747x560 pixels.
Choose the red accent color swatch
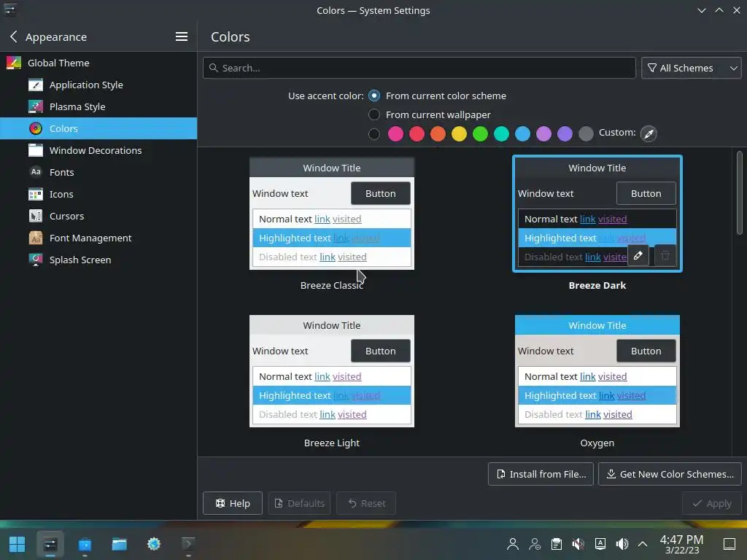(x=417, y=134)
